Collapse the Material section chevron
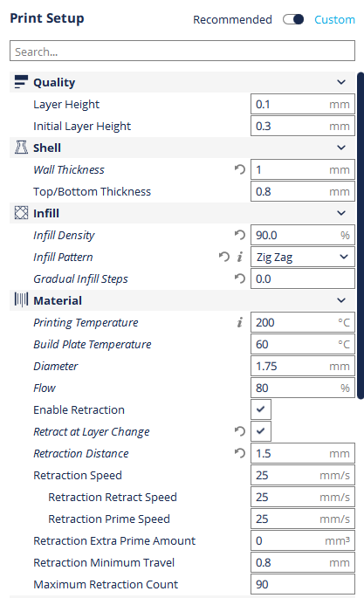 point(341,300)
